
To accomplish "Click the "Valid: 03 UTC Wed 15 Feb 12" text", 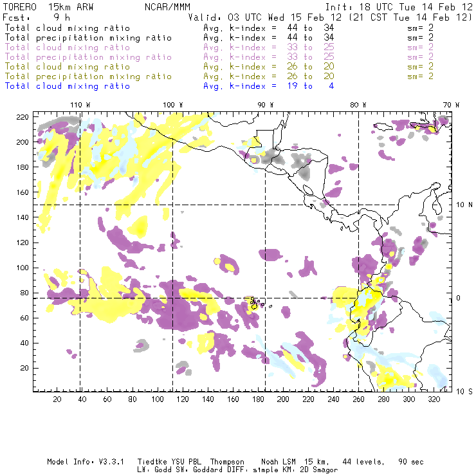I will pyautogui.click(x=265, y=17).
